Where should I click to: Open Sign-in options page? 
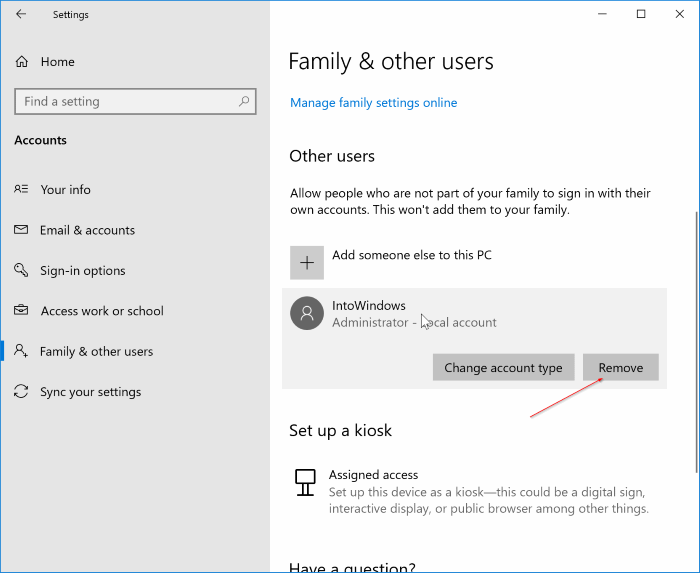tap(83, 270)
